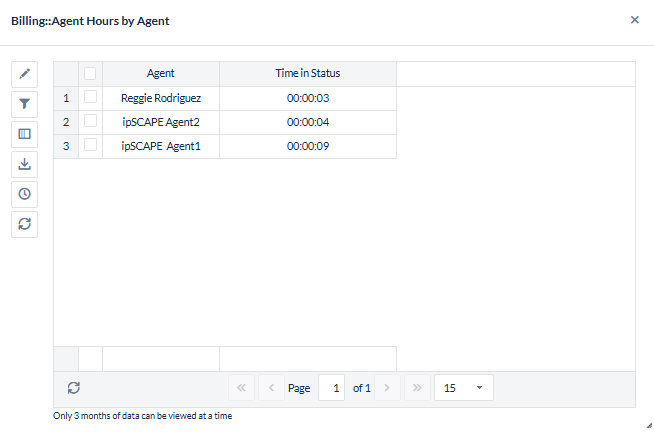
Task: Click the pencil edit icon
Action: (x=25, y=75)
